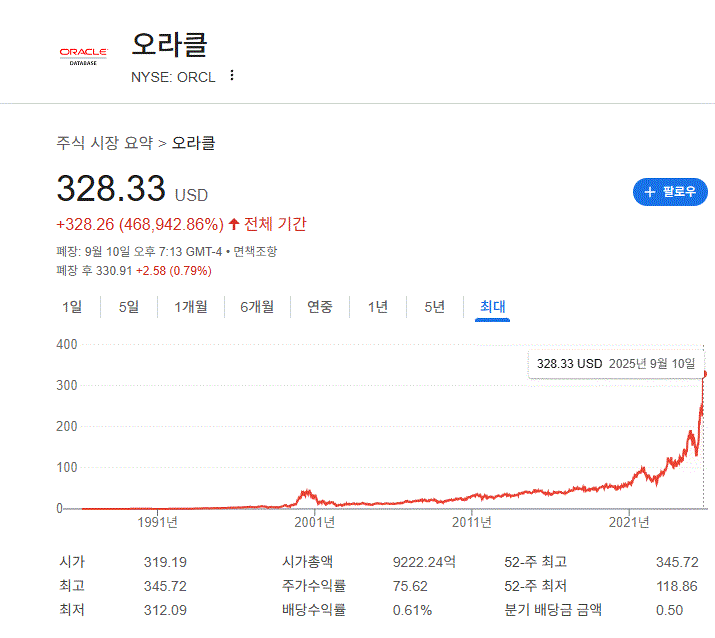The width and height of the screenshot is (715, 638).
Task: Click the red up arrow beside 전체 기간
Action: [x=234, y=224]
